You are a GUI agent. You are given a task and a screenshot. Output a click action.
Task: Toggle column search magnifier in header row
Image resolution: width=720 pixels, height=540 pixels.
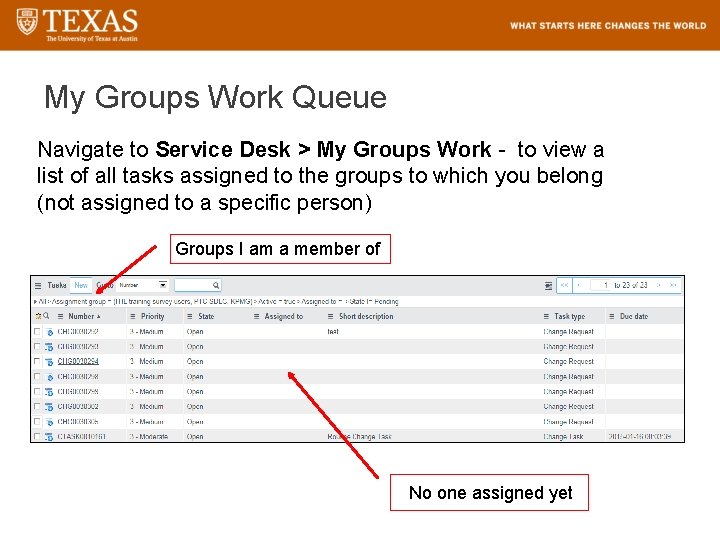tap(46, 316)
